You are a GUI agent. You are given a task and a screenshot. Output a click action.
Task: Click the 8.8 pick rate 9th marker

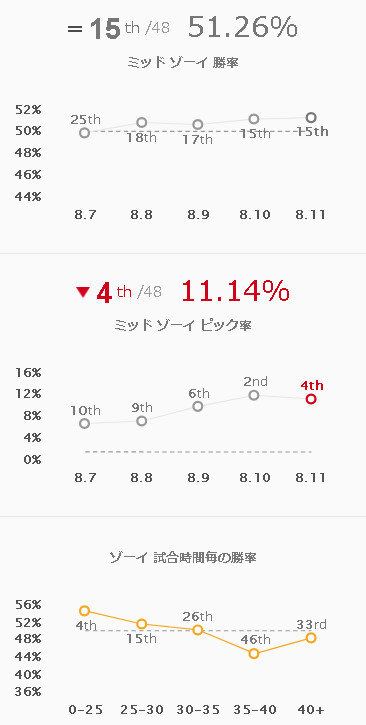pos(141,421)
